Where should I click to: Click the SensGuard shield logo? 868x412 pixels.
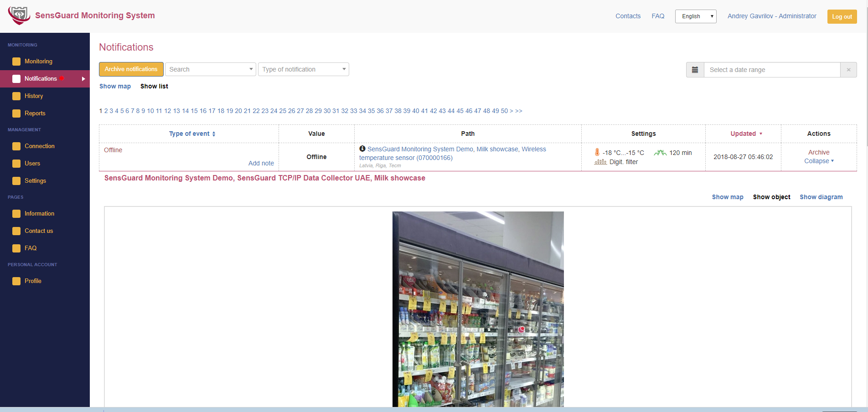19,15
